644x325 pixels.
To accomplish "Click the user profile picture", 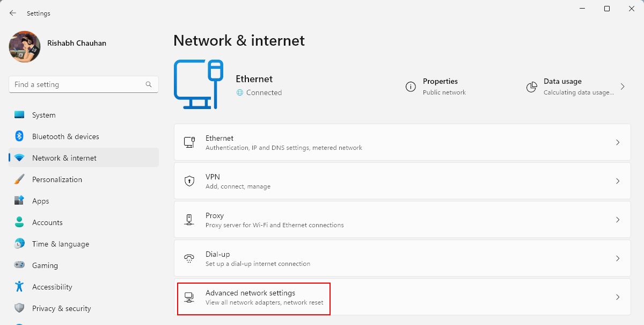I will (x=24, y=47).
